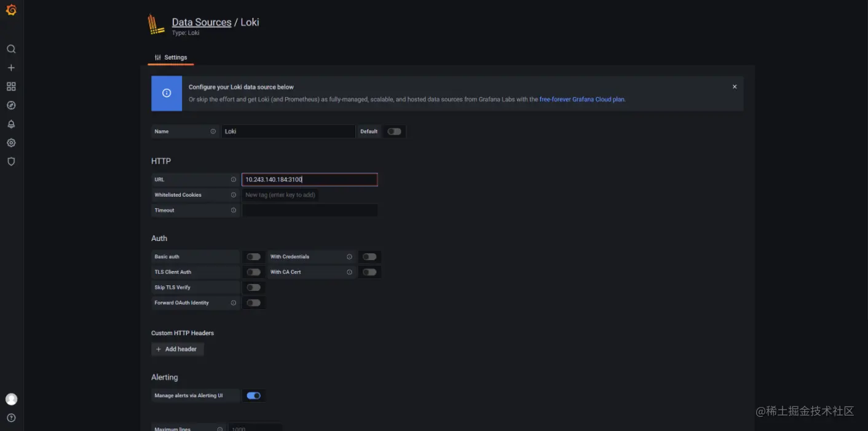
Task: Open the user profile avatar
Action: click(x=11, y=399)
